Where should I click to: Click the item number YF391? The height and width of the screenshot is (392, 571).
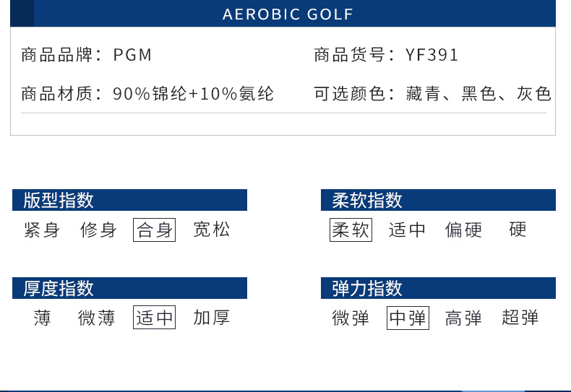click(x=432, y=56)
